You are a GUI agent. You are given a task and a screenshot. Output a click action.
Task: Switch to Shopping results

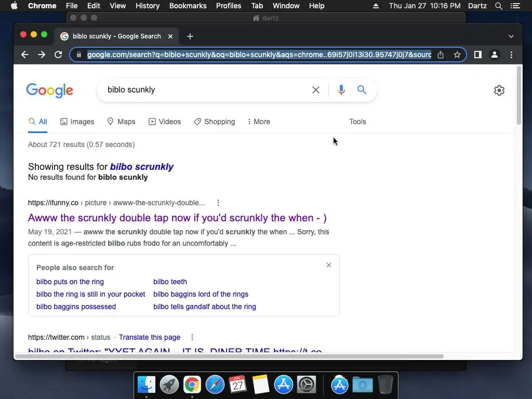click(x=214, y=122)
